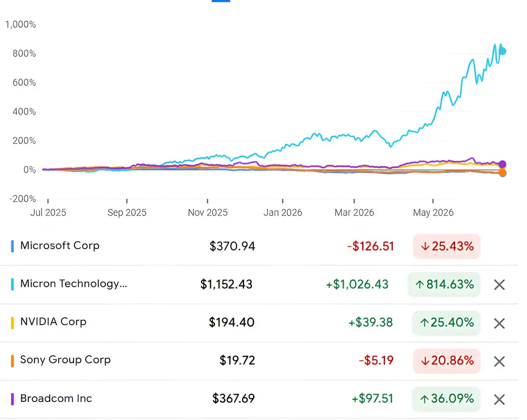Screen dimensions: 527x420
Task: Click the May 2026 axis label
Action: 433,213
